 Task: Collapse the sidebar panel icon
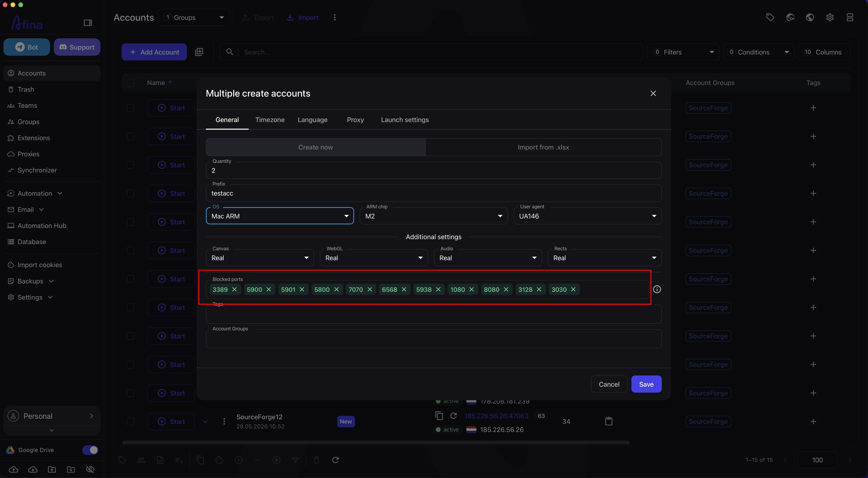tap(88, 23)
